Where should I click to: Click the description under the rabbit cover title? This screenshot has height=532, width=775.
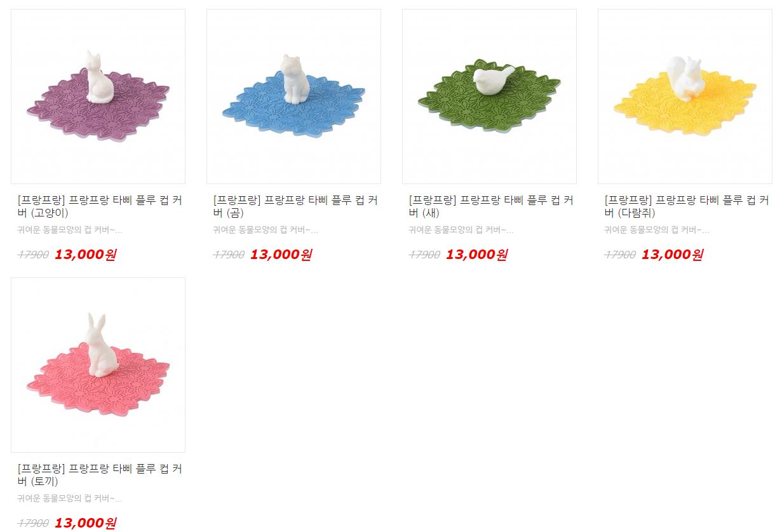click(70, 498)
